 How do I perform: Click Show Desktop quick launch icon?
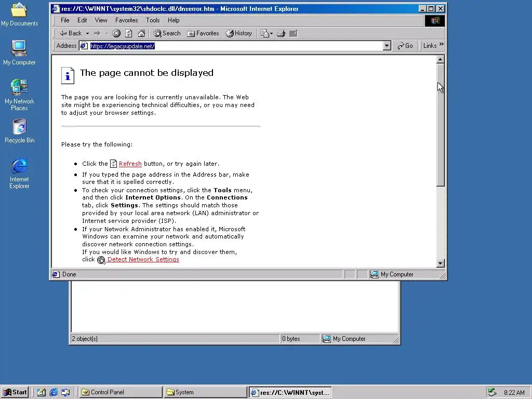pos(42,392)
